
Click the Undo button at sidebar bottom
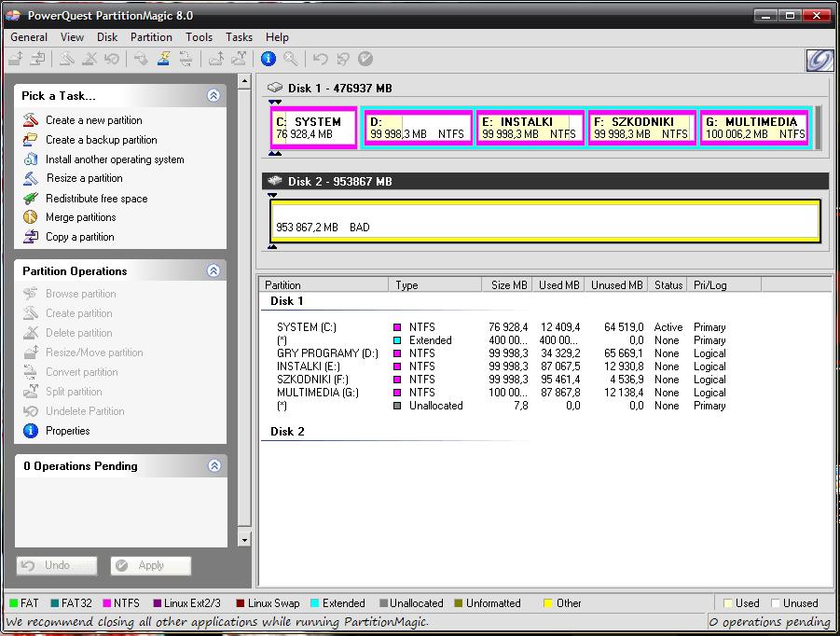point(57,565)
